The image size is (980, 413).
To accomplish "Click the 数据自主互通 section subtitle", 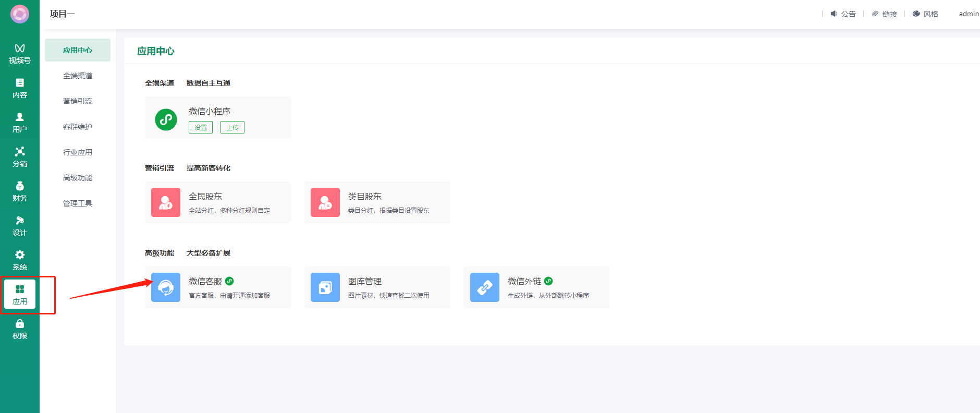I will coord(209,83).
